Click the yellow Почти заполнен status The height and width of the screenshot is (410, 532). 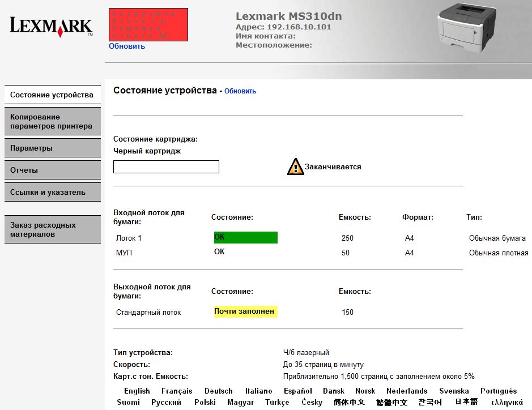click(x=246, y=311)
